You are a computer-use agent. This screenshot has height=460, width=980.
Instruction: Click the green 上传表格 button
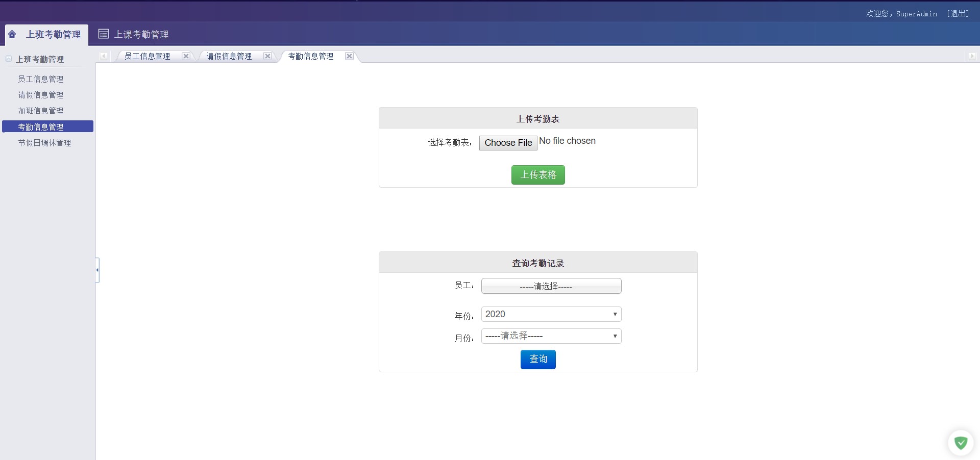538,175
